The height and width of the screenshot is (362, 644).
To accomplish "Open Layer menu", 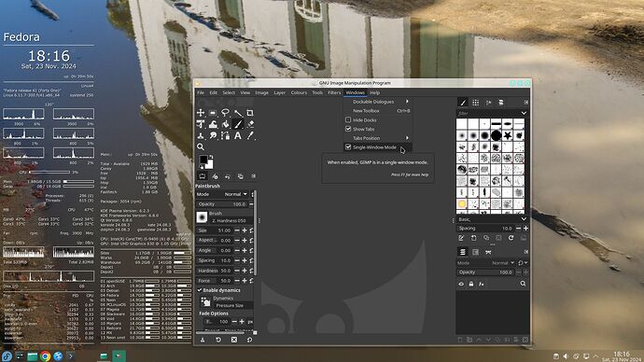I will [x=279, y=92].
